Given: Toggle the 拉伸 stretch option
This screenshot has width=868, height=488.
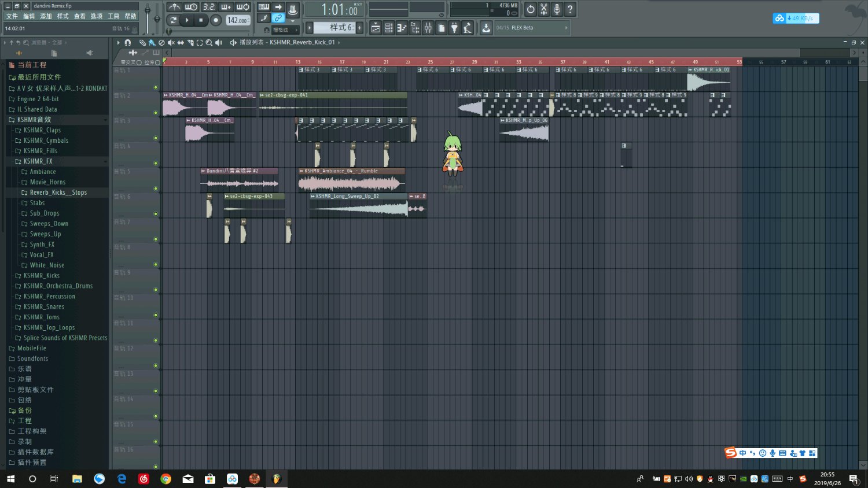Looking at the screenshot, I should (x=157, y=62).
